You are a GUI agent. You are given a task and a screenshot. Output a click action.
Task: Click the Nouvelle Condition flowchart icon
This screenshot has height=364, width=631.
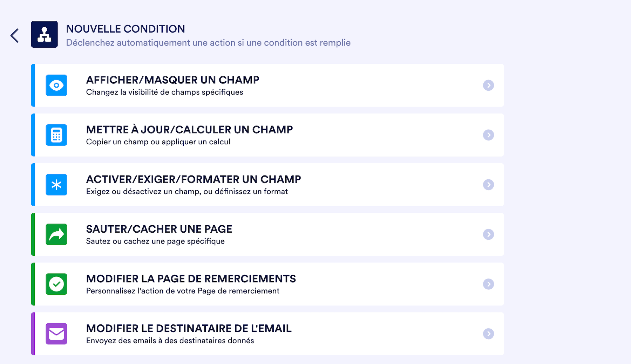point(44,34)
